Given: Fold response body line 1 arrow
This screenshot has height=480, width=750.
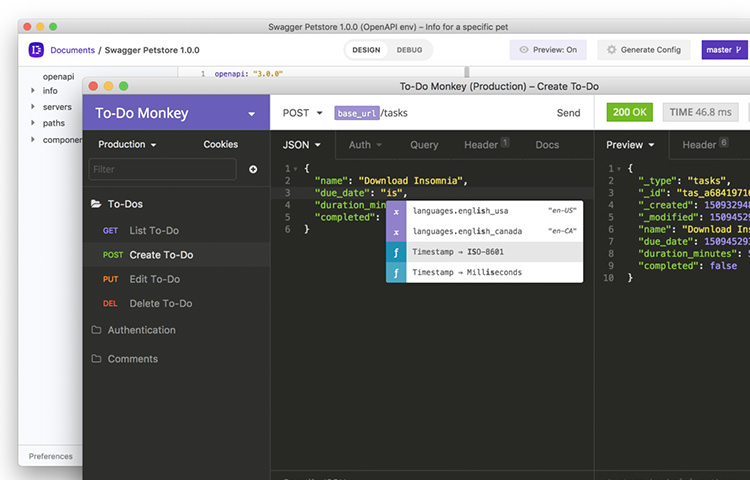Looking at the screenshot, I should pyautogui.click(x=619, y=169).
